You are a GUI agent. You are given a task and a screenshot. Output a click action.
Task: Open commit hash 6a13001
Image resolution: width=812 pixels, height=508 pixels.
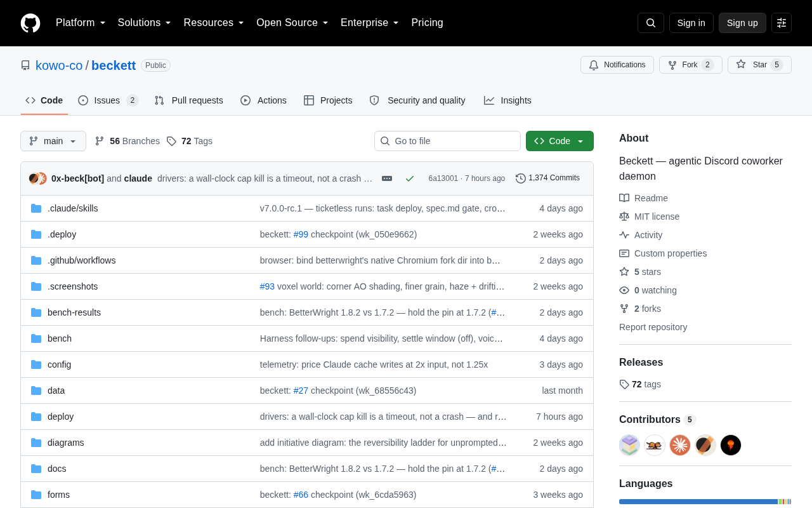(x=443, y=178)
